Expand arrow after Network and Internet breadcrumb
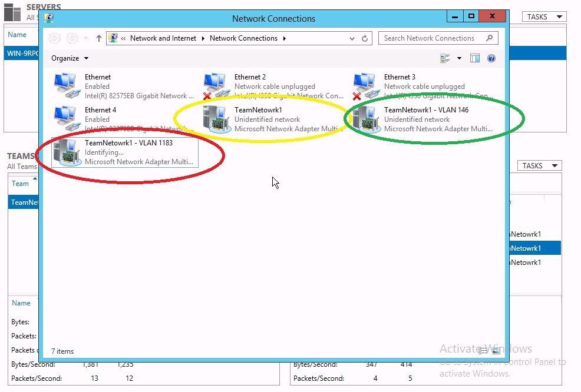The width and height of the screenshot is (581, 392). [203, 38]
